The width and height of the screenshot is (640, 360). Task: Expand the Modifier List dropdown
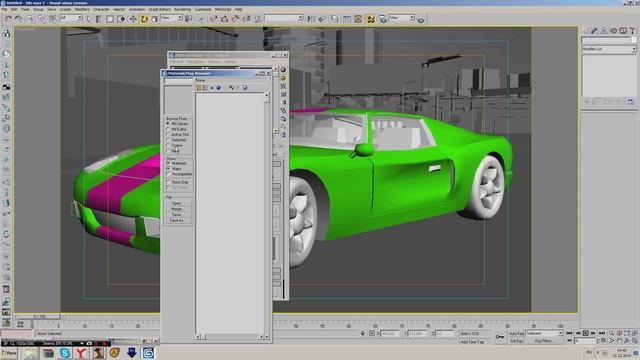tap(609, 49)
